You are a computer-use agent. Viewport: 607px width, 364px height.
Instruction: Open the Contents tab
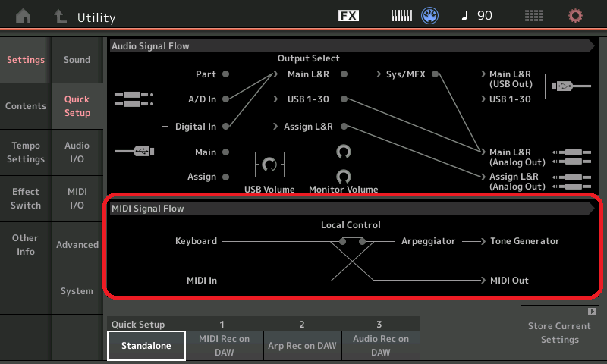click(26, 106)
